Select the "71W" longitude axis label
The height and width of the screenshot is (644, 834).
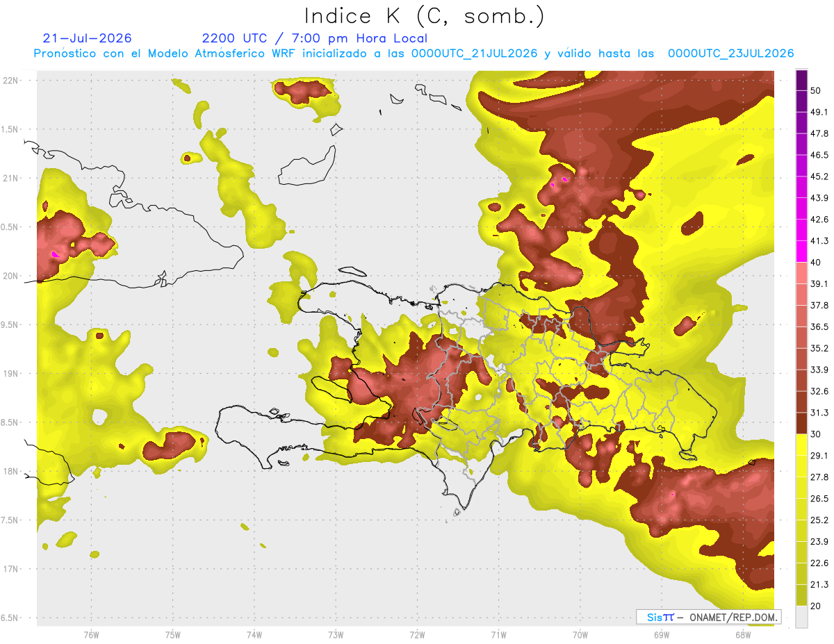[x=498, y=634]
